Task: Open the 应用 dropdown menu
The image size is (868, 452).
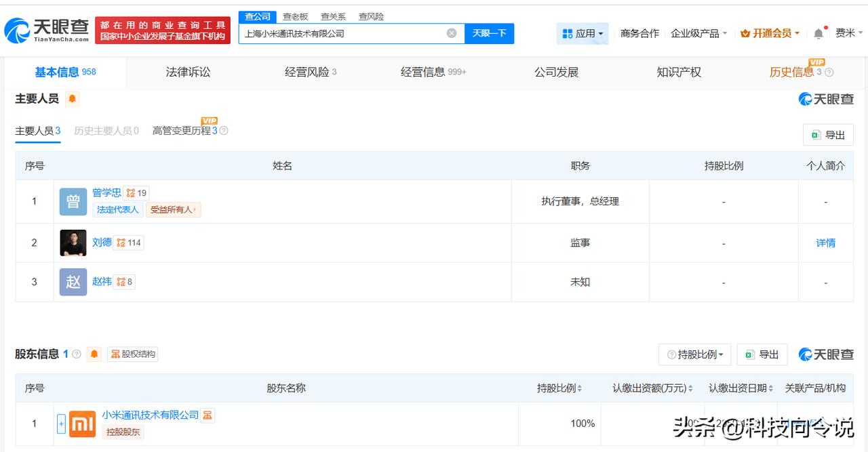Action: [583, 33]
